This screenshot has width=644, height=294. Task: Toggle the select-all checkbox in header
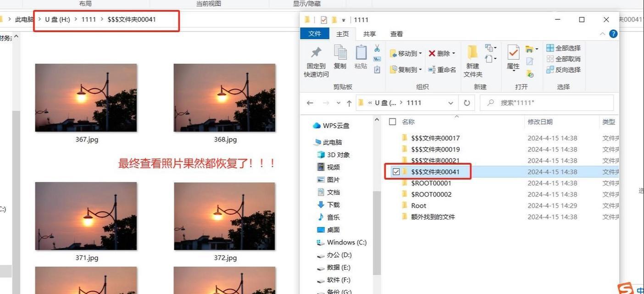click(x=392, y=122)
